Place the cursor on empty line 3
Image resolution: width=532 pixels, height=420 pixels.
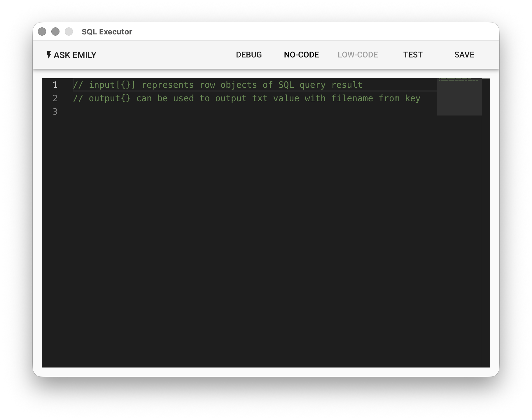[x=204, y=112]
